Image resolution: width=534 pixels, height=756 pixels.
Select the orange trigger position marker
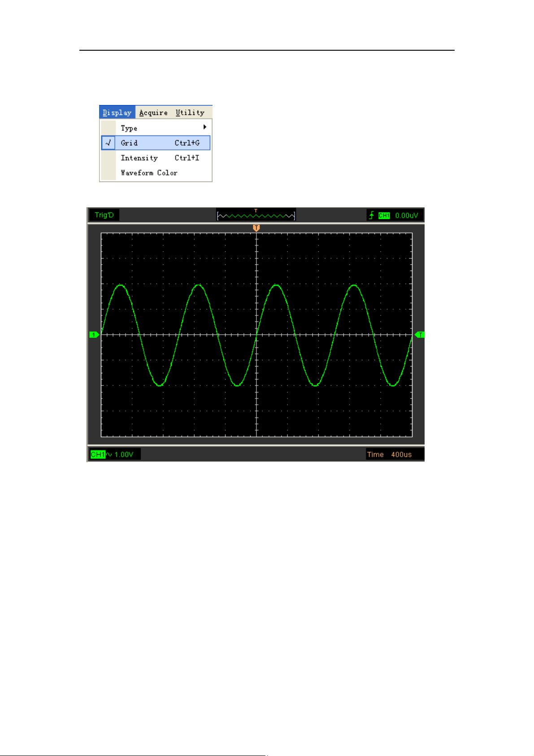pos(256,228)
